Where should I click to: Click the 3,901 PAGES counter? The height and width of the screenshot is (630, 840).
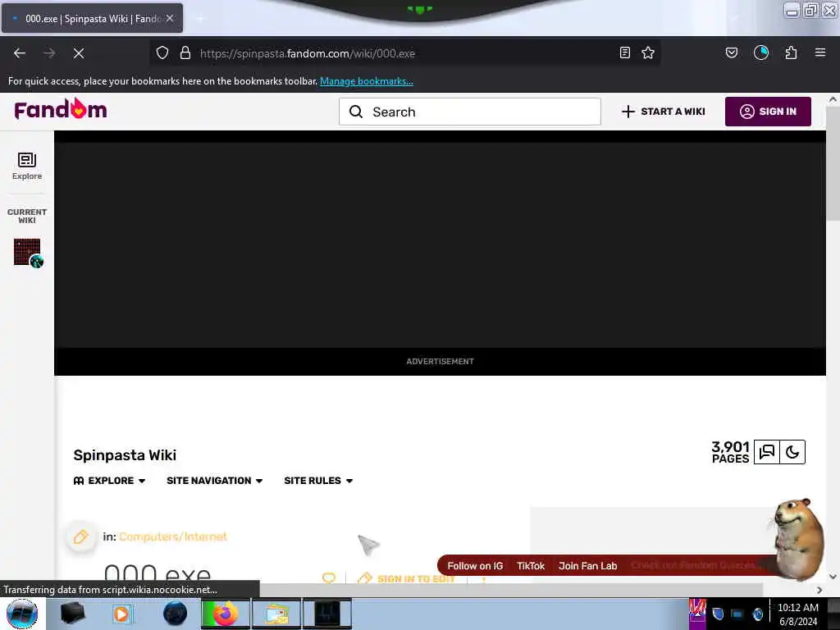coord(730,452)
